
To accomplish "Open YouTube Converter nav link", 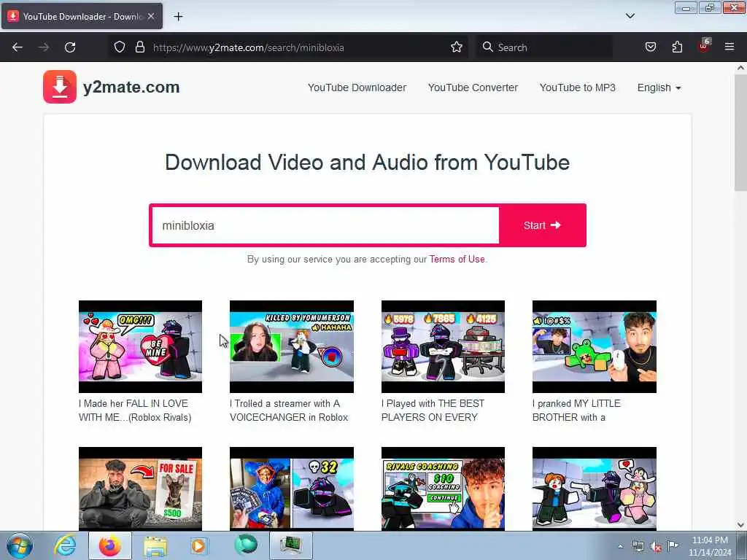I will (473, 87).
